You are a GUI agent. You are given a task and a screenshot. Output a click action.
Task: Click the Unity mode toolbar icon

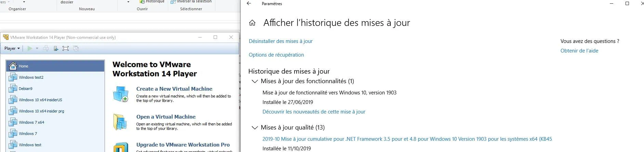pyautogui.click(x=76, y=48)
